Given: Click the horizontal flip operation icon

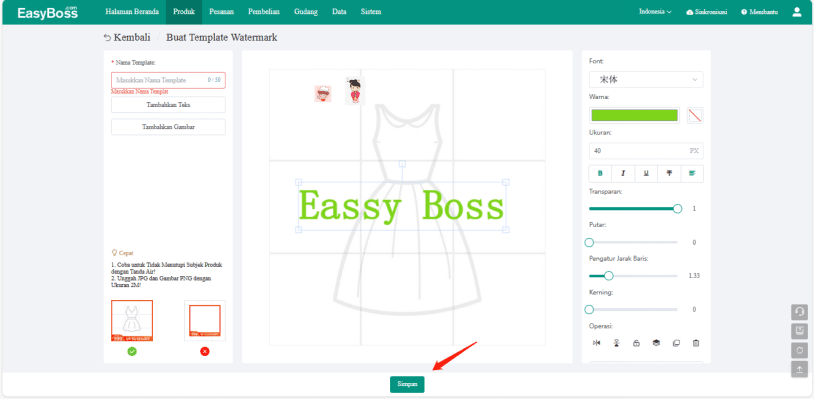Looking at the screenshot, I should pos(596,343).
